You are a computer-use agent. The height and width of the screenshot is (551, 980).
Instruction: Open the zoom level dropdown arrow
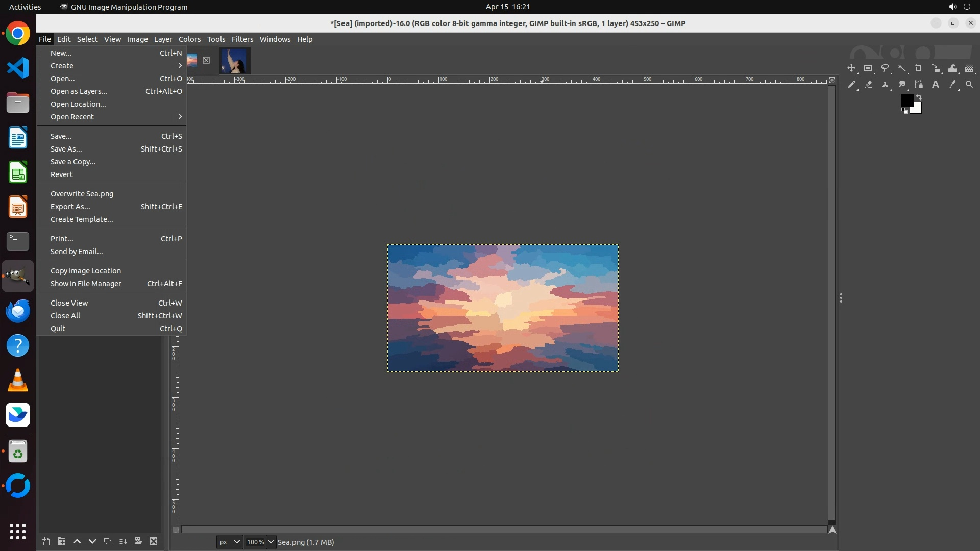pos(271,542)
